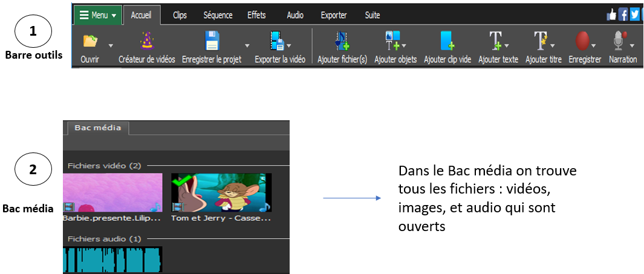644x274 pixels.
Task: Expand the Ouvrir dropdown arrow
Action: coord(111,45)
